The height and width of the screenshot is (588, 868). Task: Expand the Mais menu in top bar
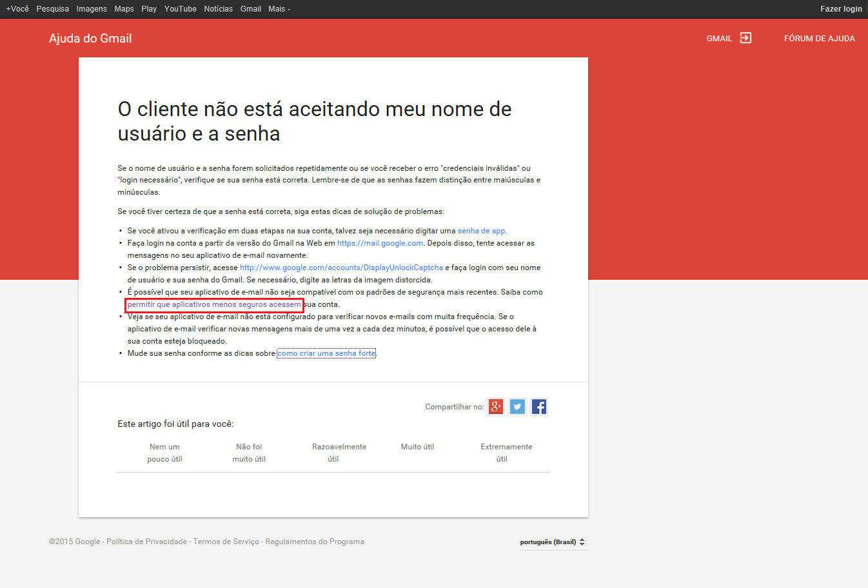pyautogui.click(x=279, y=9)
